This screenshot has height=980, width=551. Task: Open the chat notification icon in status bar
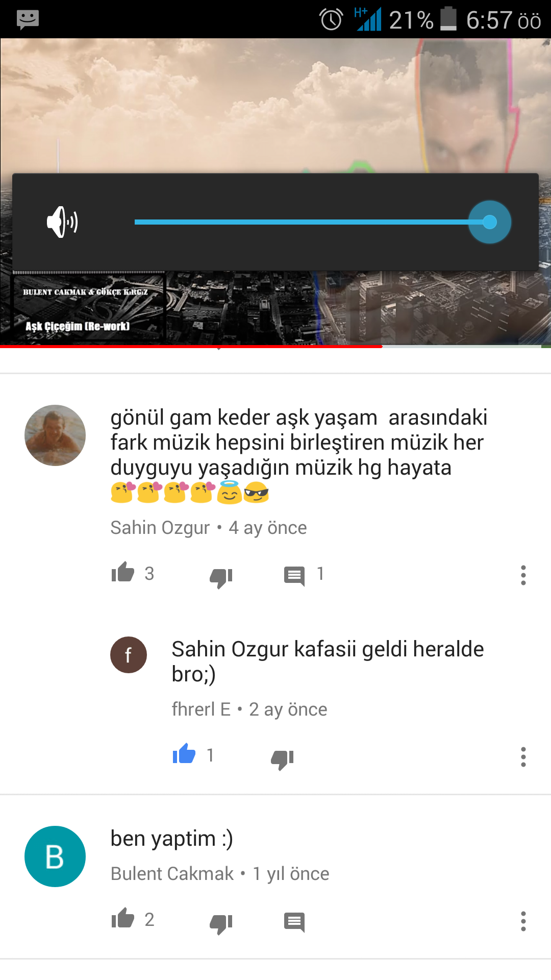28,19
